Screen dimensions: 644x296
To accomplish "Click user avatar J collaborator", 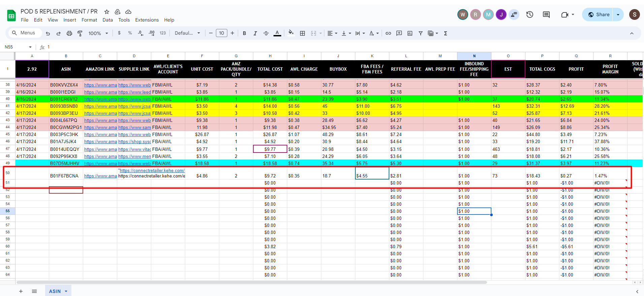I will pos(501,14).
